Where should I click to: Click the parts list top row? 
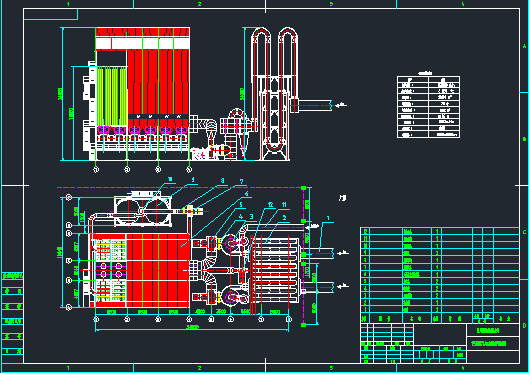click(x=440, y=231)
